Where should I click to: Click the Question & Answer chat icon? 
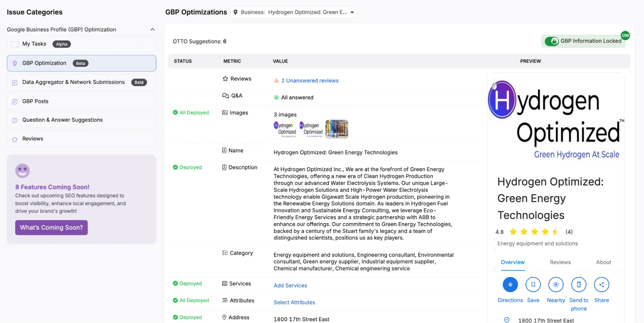click(x=15, y=120)
